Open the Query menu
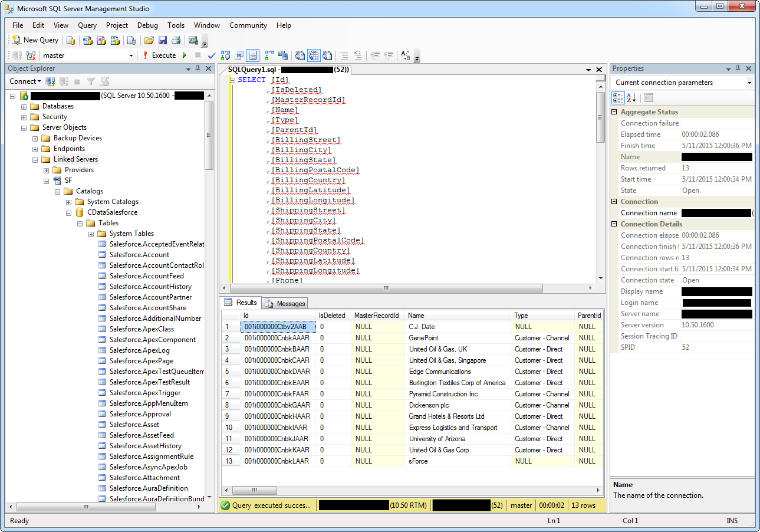 point(87,25)
